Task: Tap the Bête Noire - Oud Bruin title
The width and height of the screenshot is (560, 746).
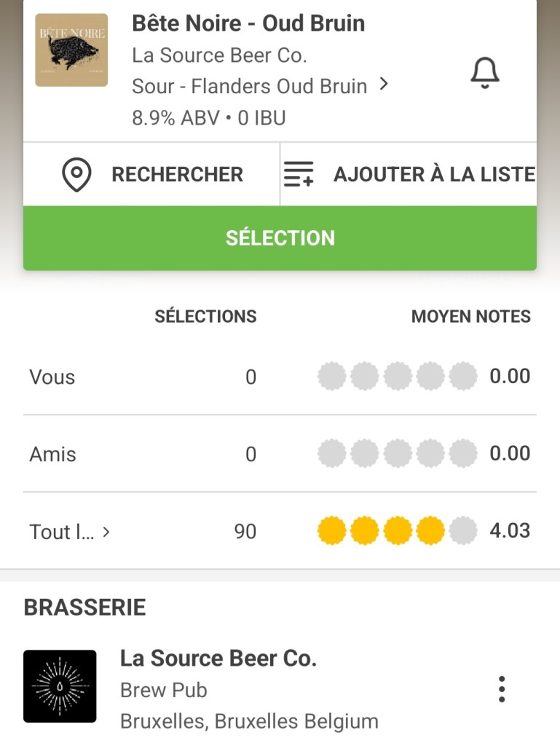Action: [248, 23]
